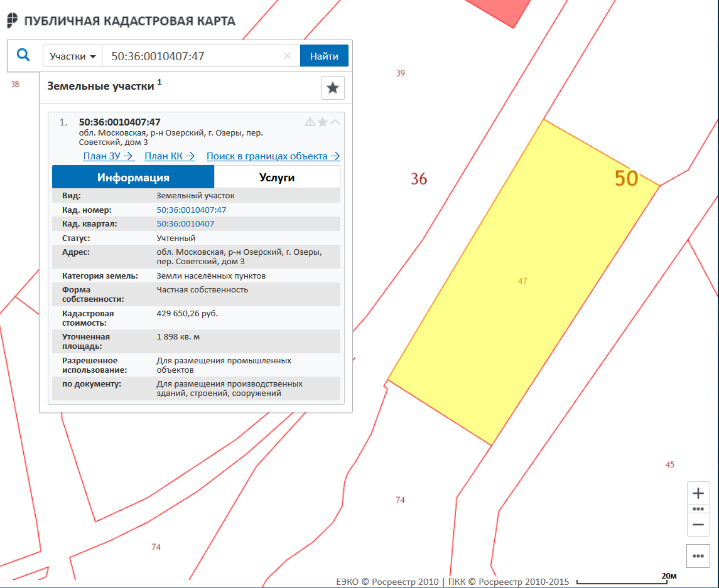Viewport: 719px width, 588px height.
Task: Open the bottom-right map tools menu
Action: [x=698, y=556]
